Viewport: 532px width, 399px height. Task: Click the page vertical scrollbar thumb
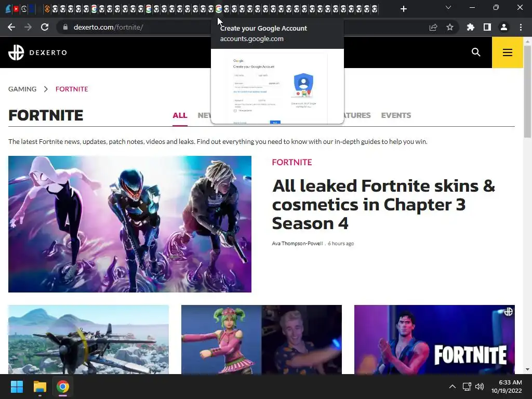click(527, 91)
